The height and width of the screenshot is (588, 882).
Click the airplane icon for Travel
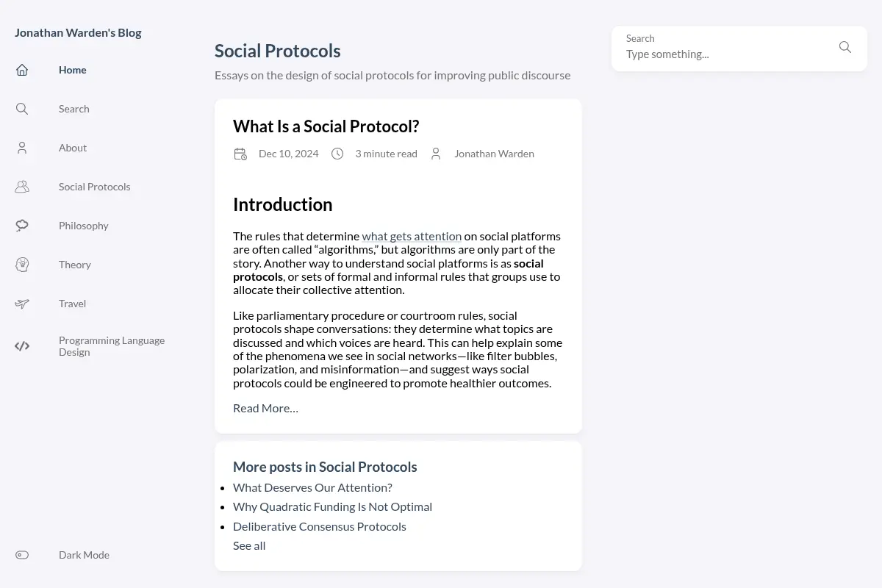22,304
